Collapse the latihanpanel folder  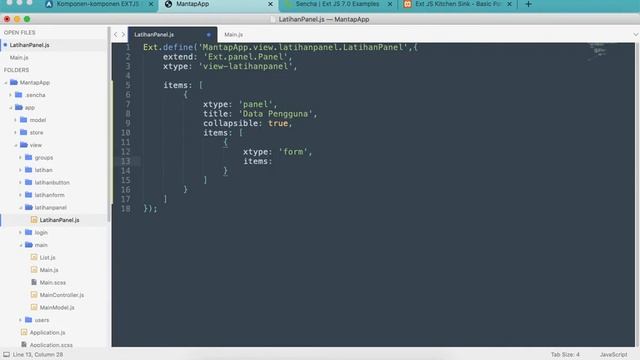(20, 208)
